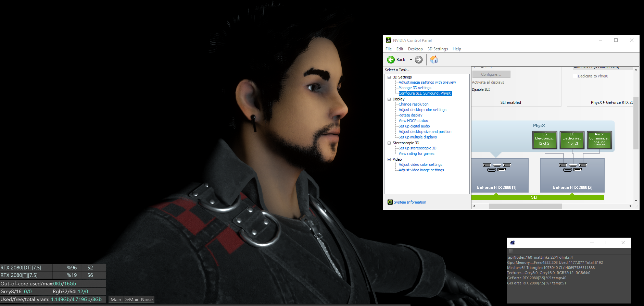This screenshot has height=306, width=644.
Task: Open the Back button history dropdown arrow
Action: tap(411, 60)
